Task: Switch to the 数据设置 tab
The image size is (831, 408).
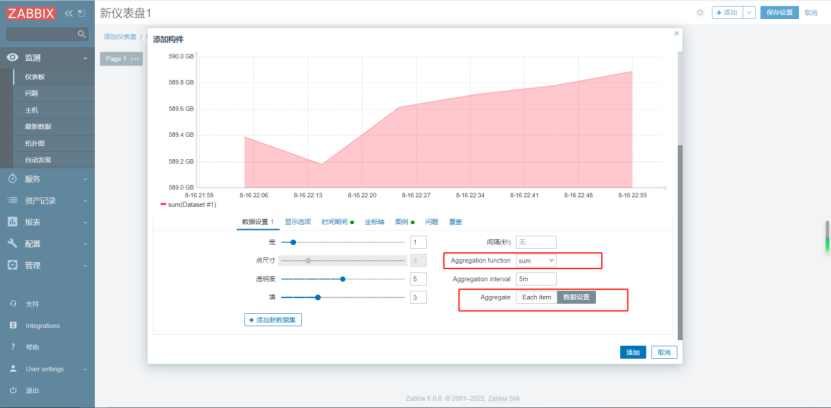Action: (258, 222)
